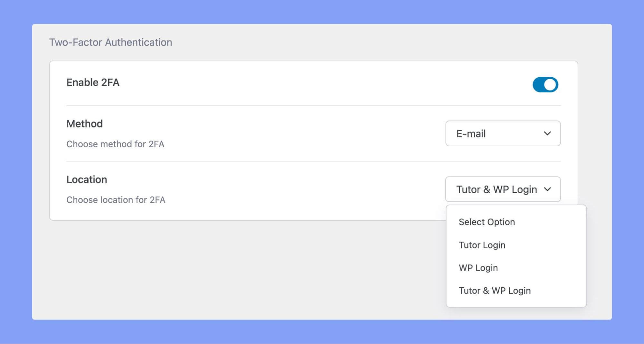Click the "Location" setting label
This screenshot has height=344, width=644.
[87, 179]
